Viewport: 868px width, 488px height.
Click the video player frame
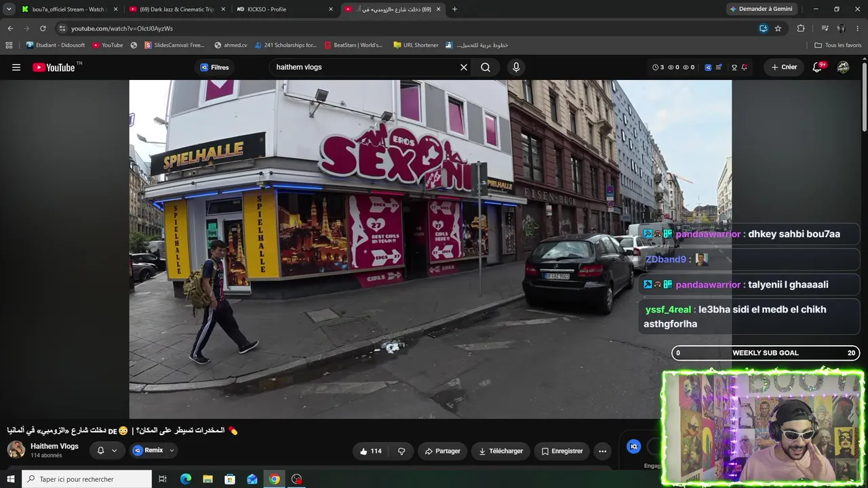[x=430, y=249]
